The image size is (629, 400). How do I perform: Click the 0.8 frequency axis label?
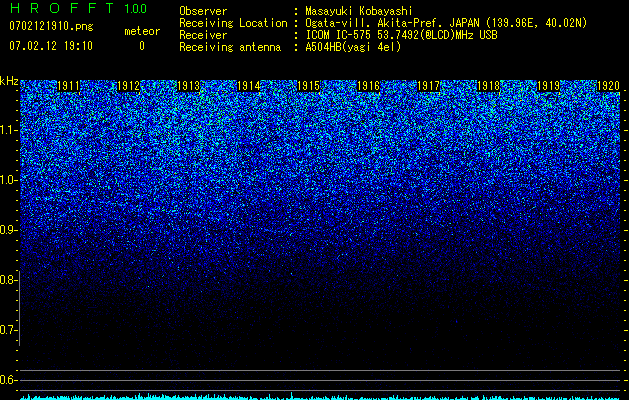click(x=8, y=280)
